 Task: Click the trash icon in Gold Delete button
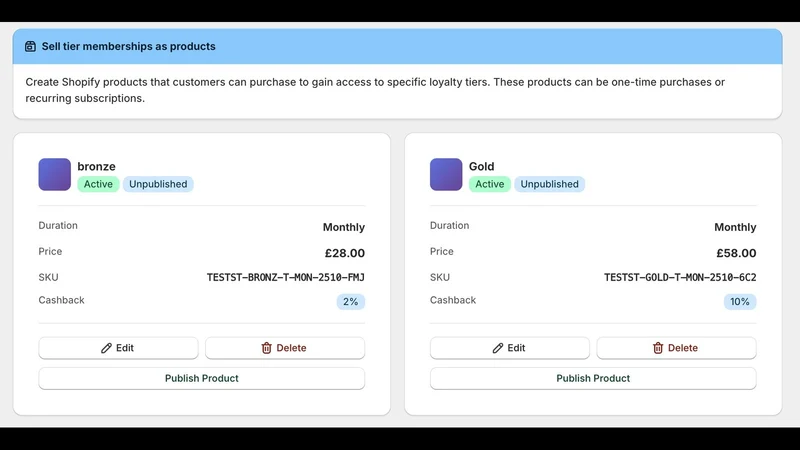click(658, 348)
